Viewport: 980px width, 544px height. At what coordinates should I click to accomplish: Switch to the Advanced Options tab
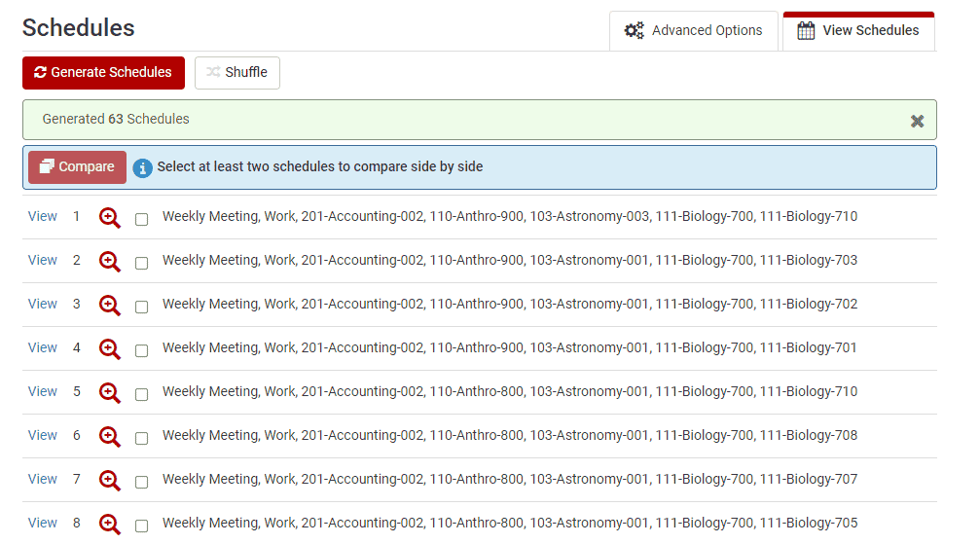coord(694,30)
